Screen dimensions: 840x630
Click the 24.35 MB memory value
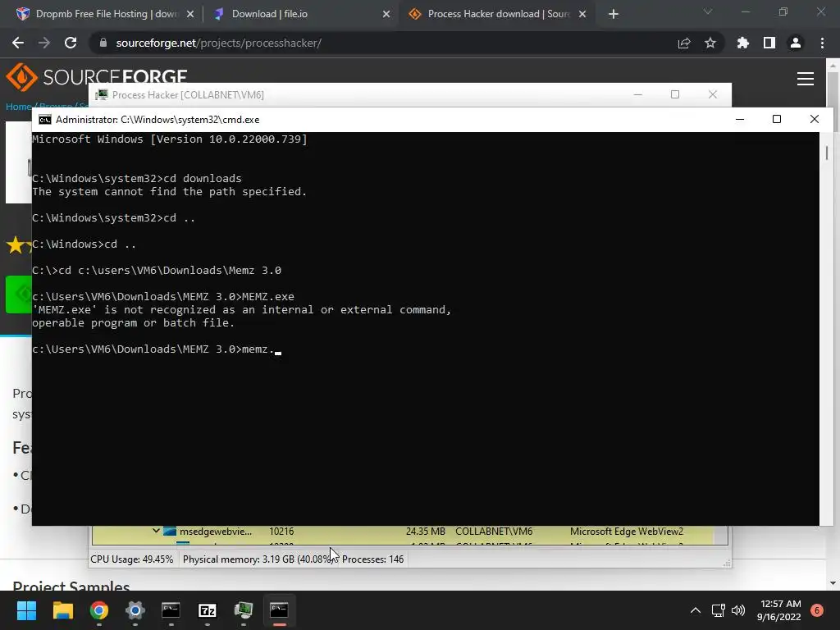pos(426,532)
